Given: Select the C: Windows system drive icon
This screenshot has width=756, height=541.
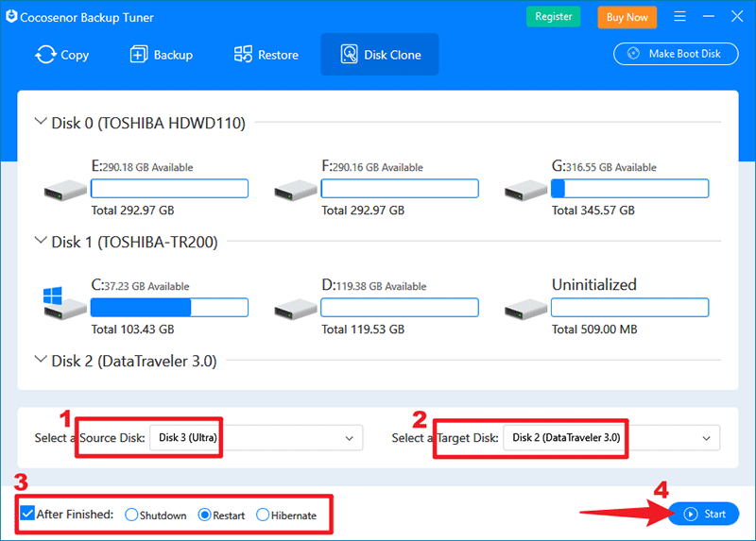Looking at the screenshot, I should 64,303.
